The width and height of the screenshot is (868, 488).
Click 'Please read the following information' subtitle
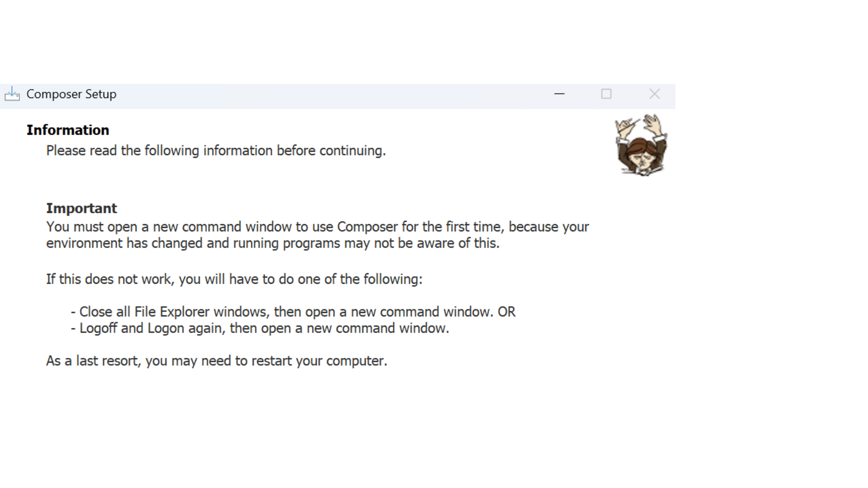pos(216,150)
